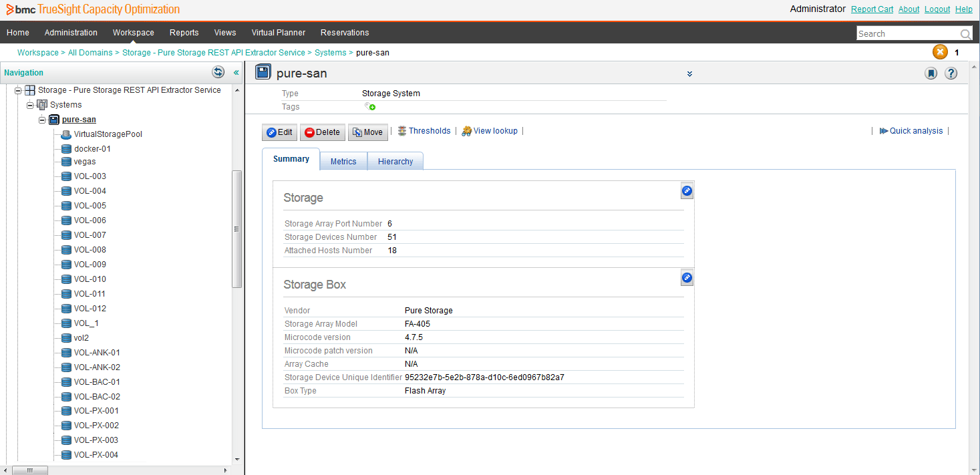Open the orange error notification icon
This screenshot has width=980, height=475.
(940, 52)
